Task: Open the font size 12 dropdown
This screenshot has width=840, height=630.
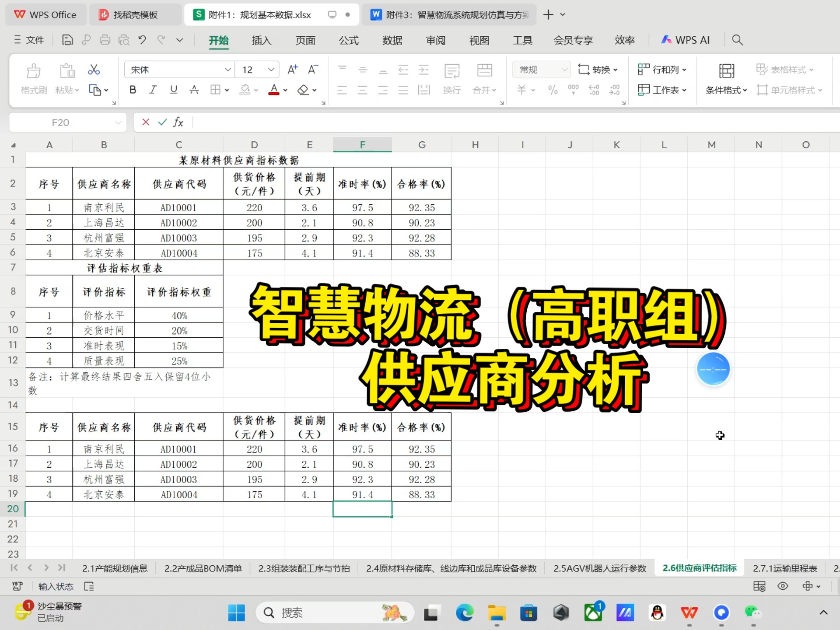Action: tap(271, 70)
